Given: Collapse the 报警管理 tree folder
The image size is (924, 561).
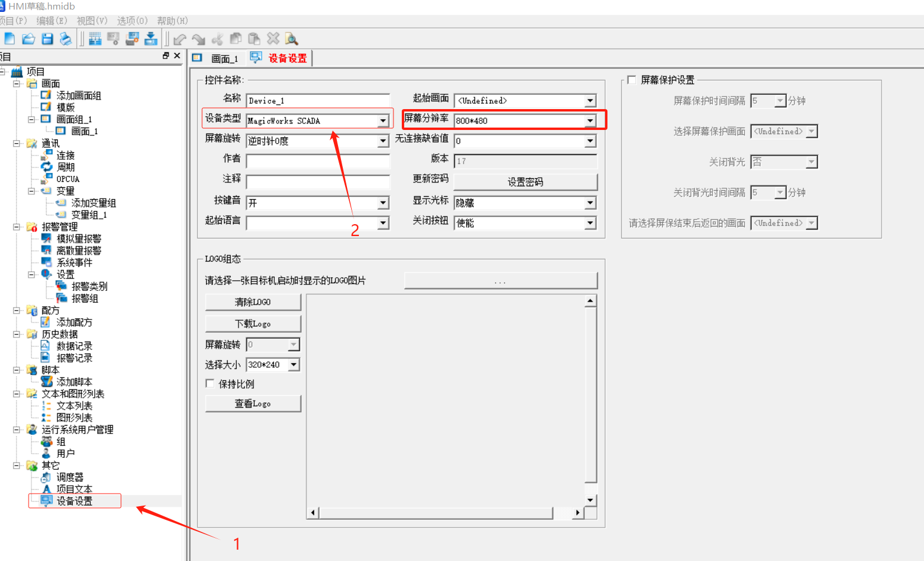Looking at the screenshot, I should (17, 227).
